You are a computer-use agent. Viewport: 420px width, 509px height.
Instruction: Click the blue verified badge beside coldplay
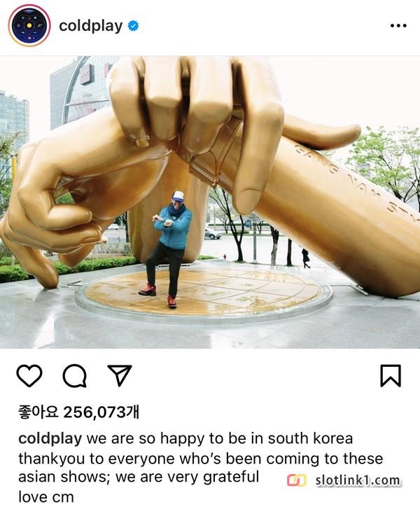[x=133, y=26]
